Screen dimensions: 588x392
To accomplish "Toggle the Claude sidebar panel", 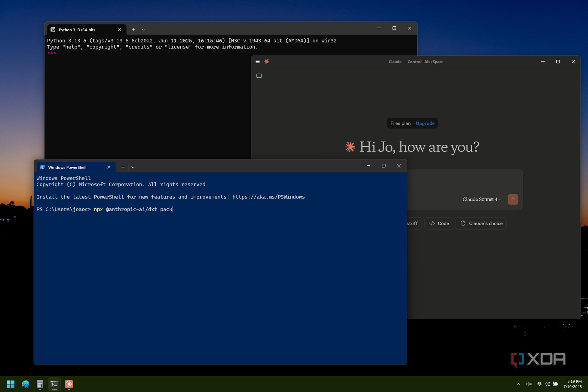I will [x=259, y=76].
